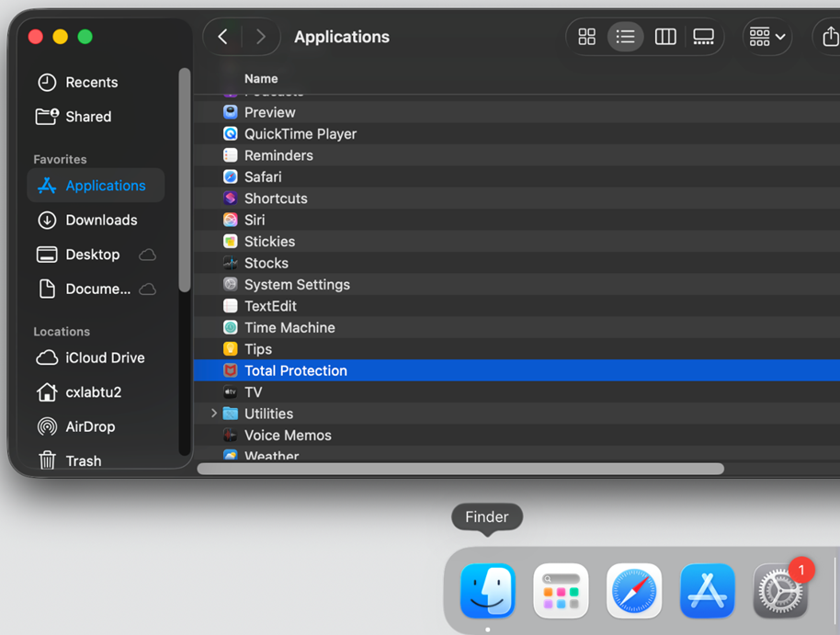Expand the Utilities folder disclosure arrow
This screenshot has height=635, width=840.
pyautogui.click(x=214, y=414)
